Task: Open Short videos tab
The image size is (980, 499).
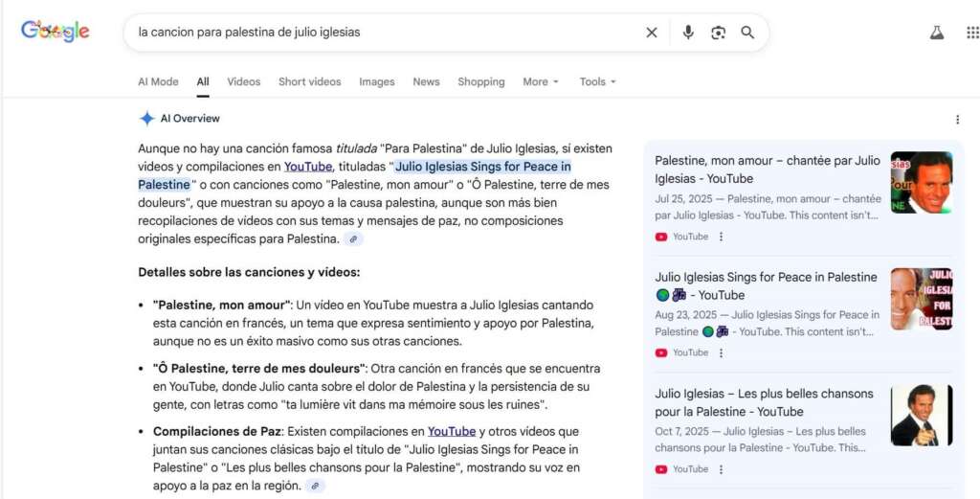Action: pos(310,82)
